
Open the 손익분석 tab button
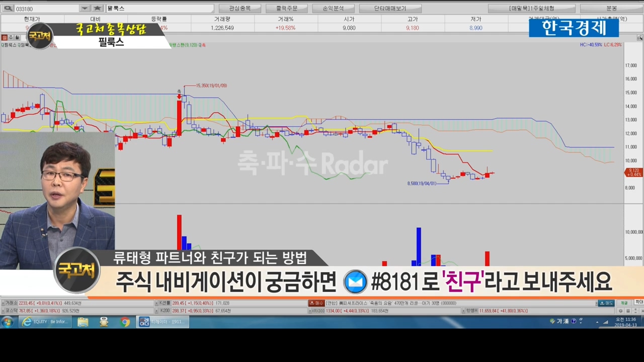[x=333, y=9]
